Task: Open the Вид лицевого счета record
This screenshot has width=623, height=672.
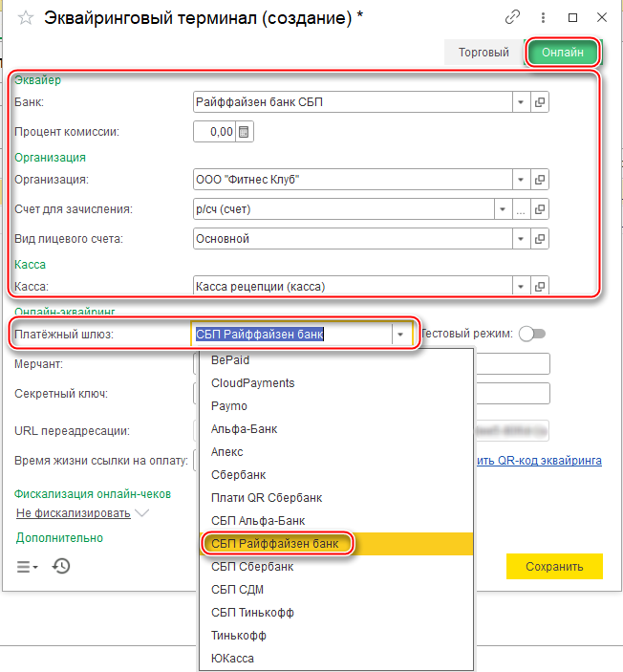Action: (x=540, y=239)
